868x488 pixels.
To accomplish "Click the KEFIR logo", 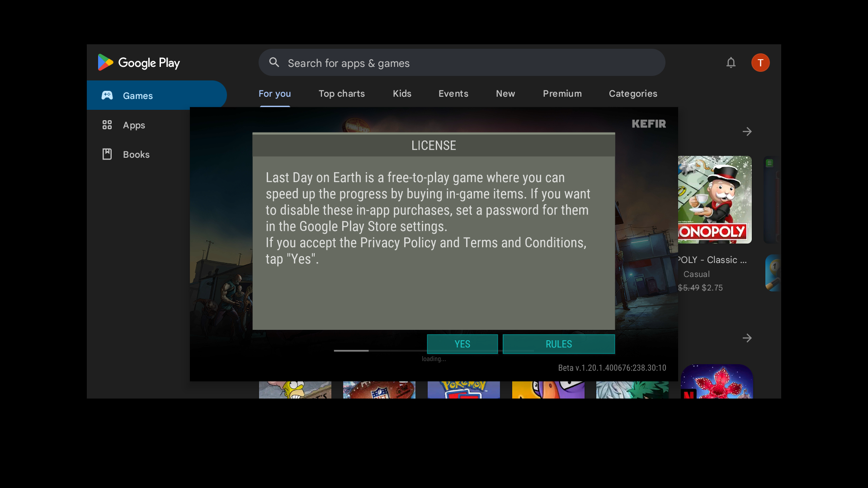I will [x=649, y=124].
